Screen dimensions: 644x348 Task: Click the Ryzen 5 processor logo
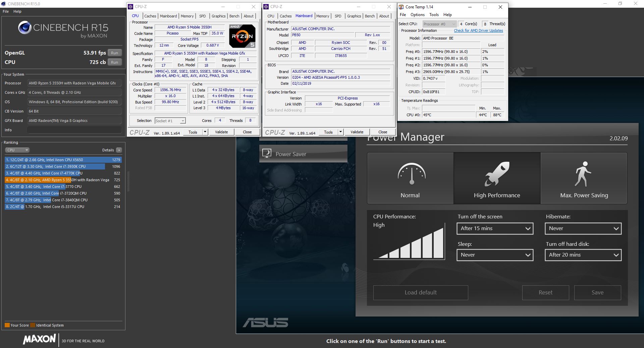242,36
